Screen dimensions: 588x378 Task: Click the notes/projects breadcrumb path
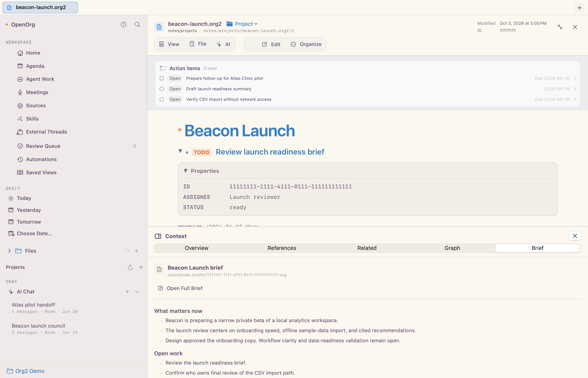click(x=182, y=31)
